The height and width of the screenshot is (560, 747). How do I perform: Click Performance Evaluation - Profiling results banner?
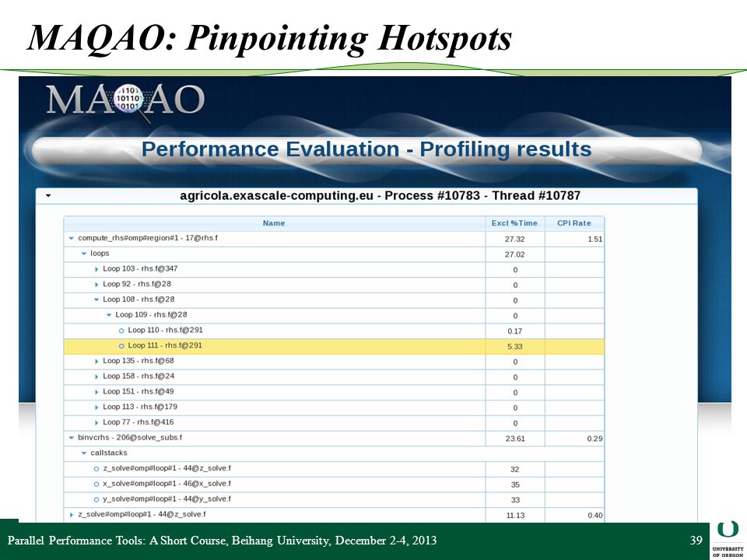[x=366, y=149]
